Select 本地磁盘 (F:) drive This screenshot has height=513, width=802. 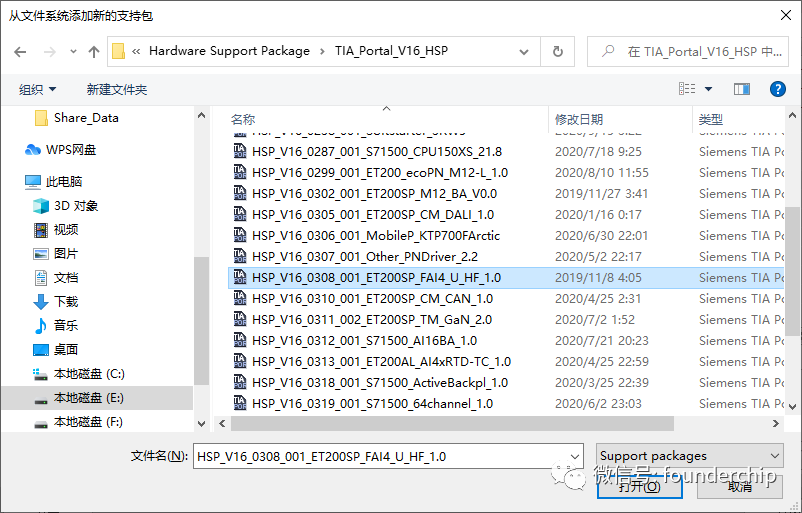point(79,422)
